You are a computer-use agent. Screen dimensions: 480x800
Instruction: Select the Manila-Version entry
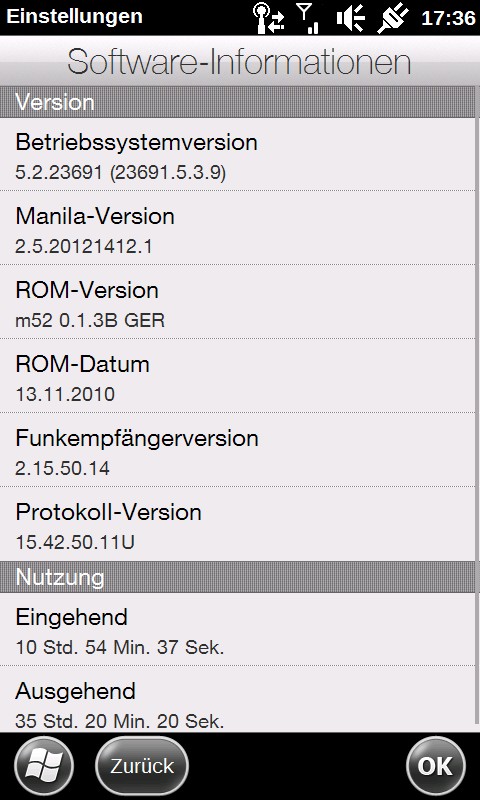point(237,228)
